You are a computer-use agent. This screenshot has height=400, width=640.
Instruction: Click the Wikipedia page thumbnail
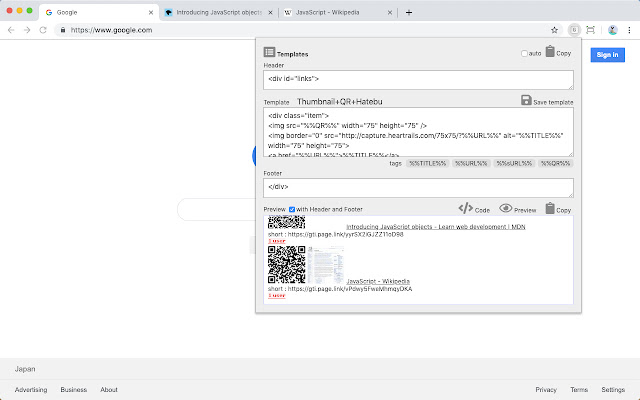coord(325,264)
